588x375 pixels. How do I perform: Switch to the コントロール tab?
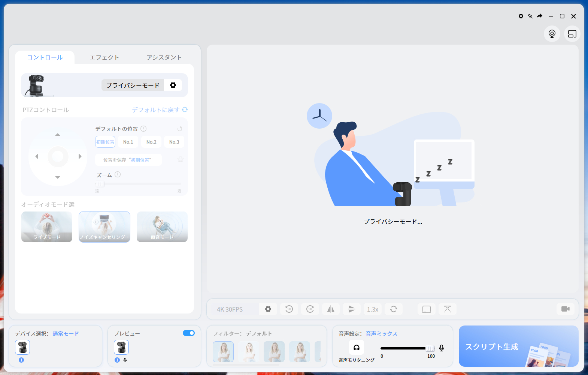45,57
